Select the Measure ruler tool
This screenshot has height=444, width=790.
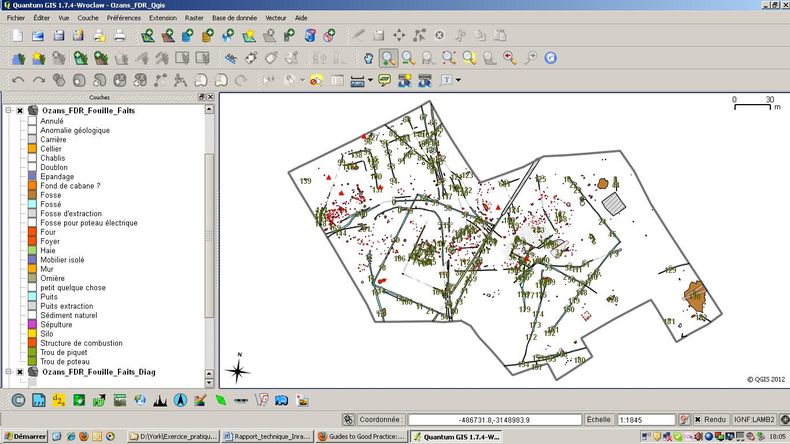pyautogui.click(x=357, y=80)
